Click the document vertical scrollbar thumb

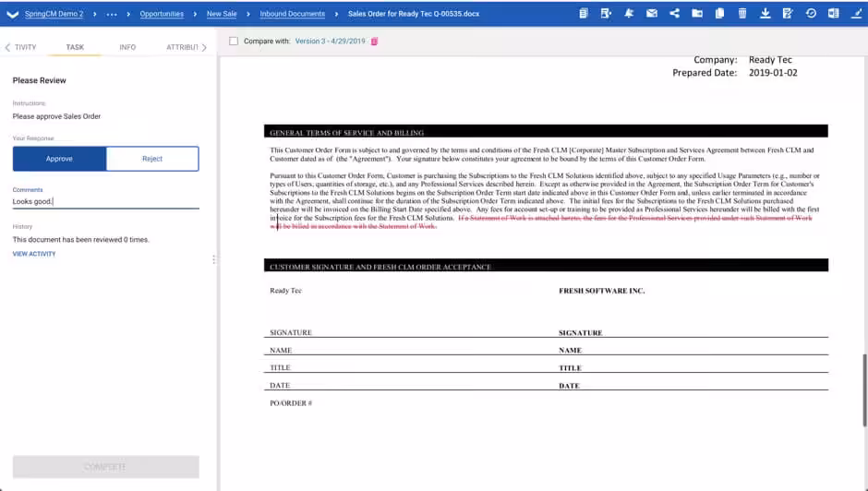(x=864, y=390)
